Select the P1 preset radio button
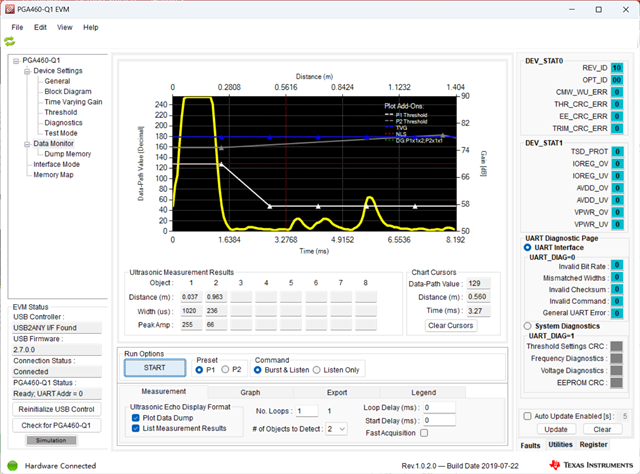The image size is (640, 474). coord(199,370)
